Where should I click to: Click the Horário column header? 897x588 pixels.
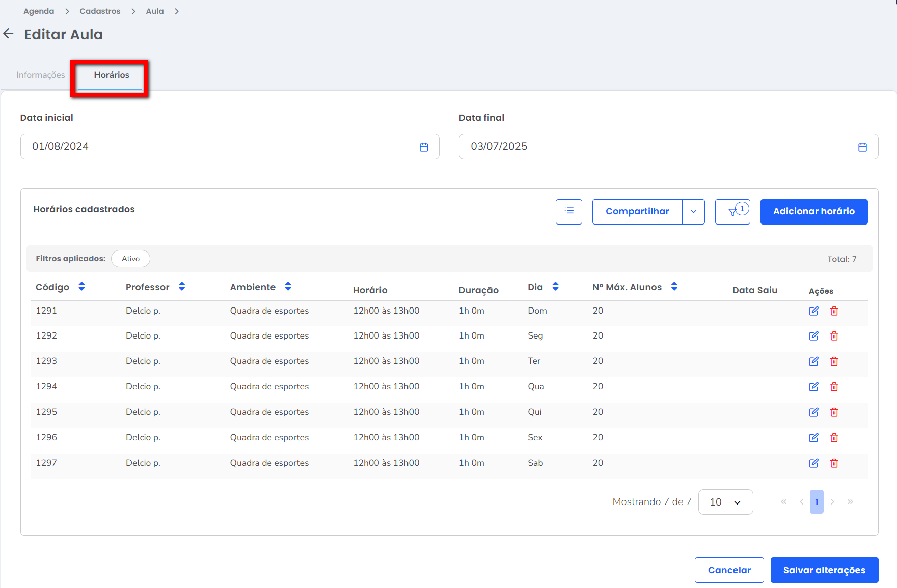[370, 290]
